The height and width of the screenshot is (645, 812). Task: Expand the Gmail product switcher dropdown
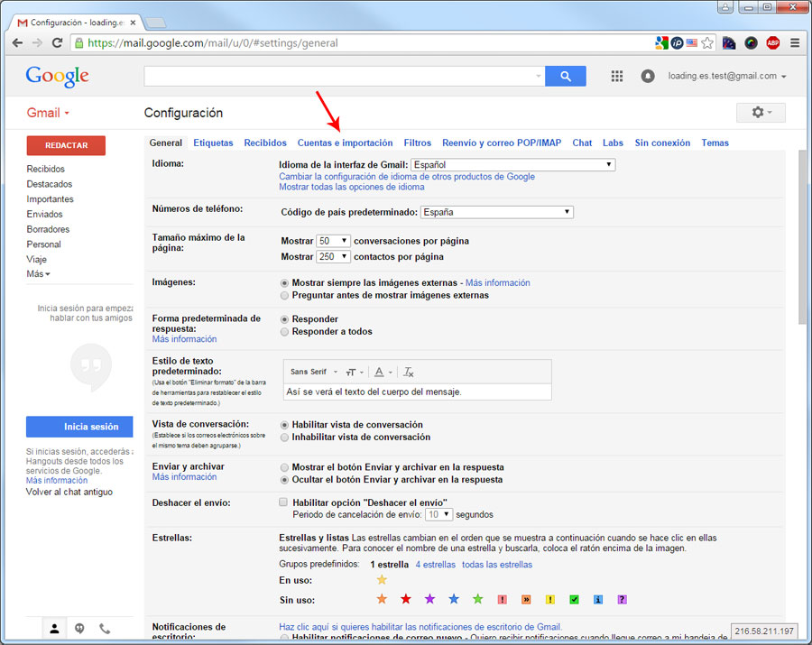click(48, 113)
